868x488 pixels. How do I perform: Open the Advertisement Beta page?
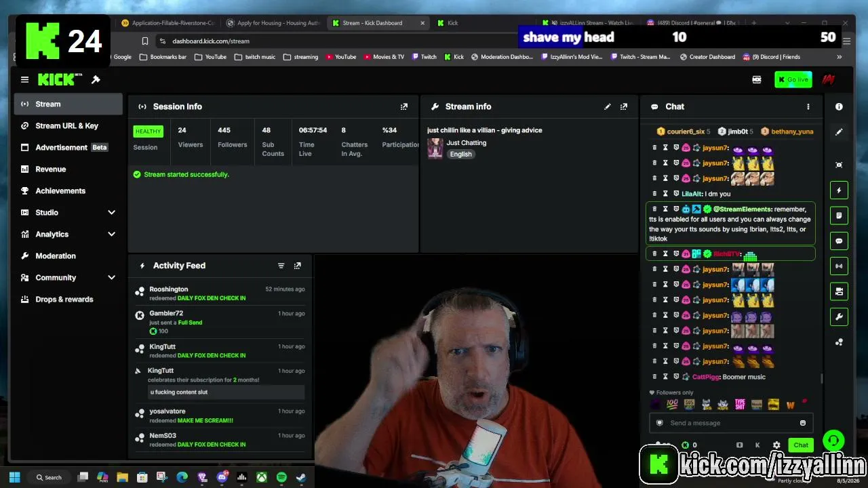coord(68,148)
